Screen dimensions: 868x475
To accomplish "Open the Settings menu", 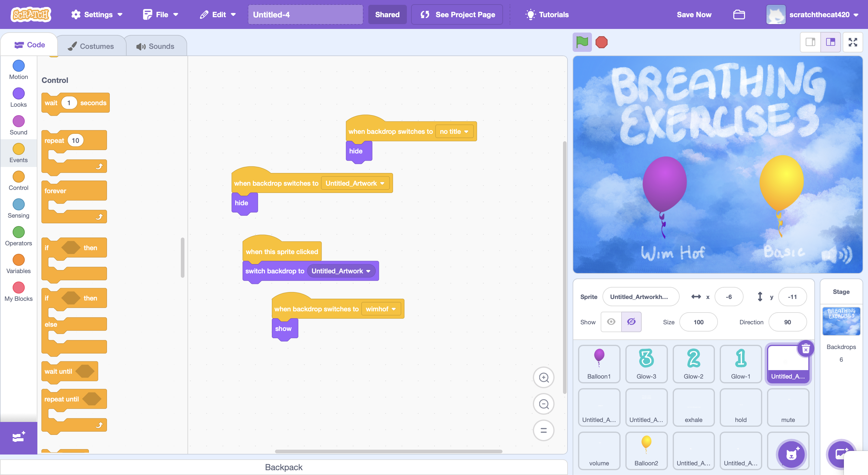I will pyautogui.click(x=97, y=14).
